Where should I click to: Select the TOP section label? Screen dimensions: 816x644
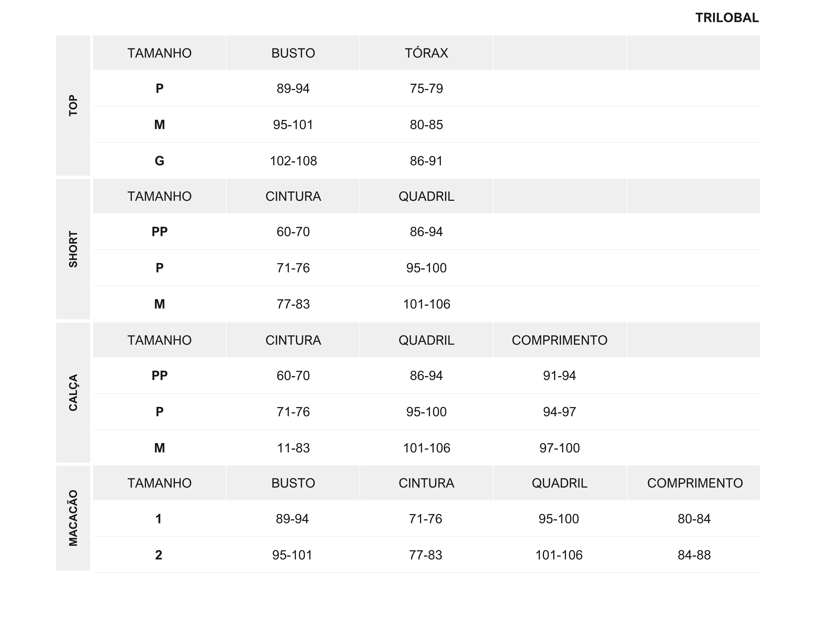point(73,105)
